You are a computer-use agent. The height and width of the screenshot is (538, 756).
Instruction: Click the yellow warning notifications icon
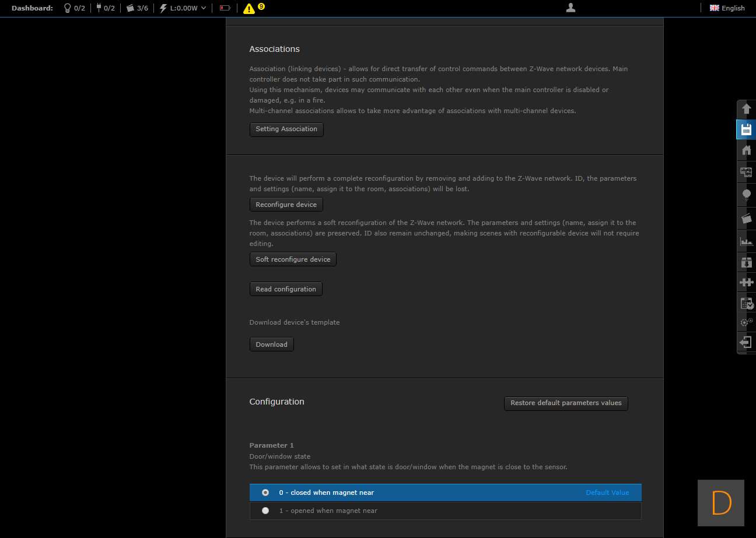point(249,8)
